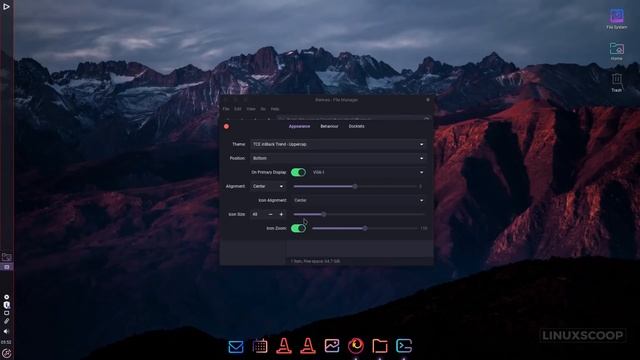640x360 pixels.
Task: Click the Icon Size value field
Action: [258, 214]
